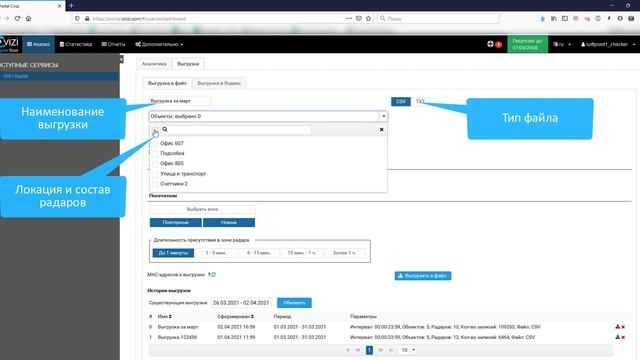
Task: Edit the export name field 'Выгрузка за март'
Action: coord(180,101)
